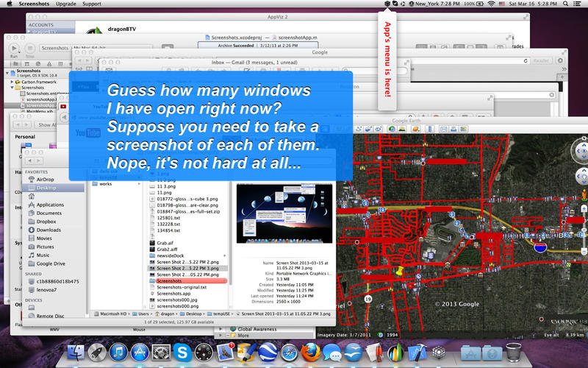The height and width of the screenshot is (368, 588).
Task: Click the ruler tool in Google Earth toolbar
Action: click(x=430, y=130)
